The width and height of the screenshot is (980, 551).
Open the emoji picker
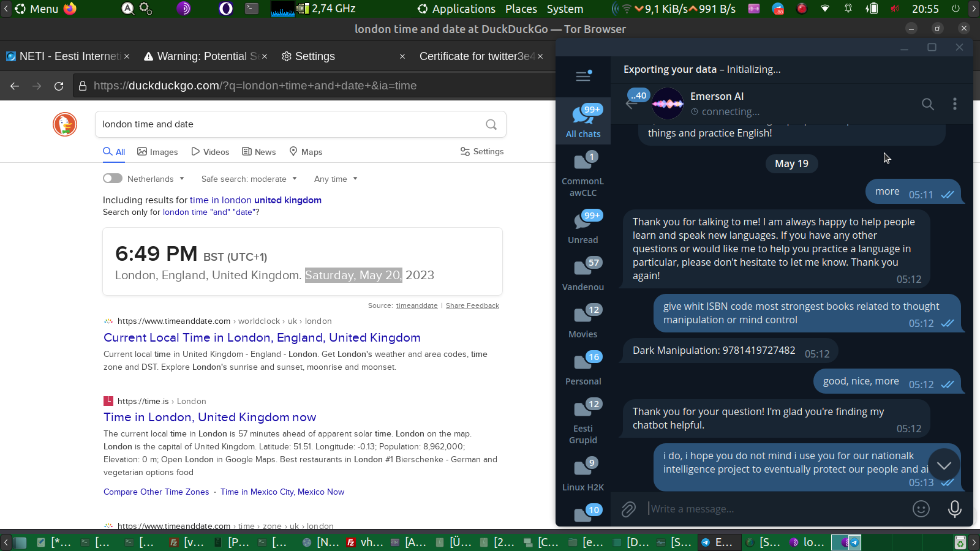(921, 509)
